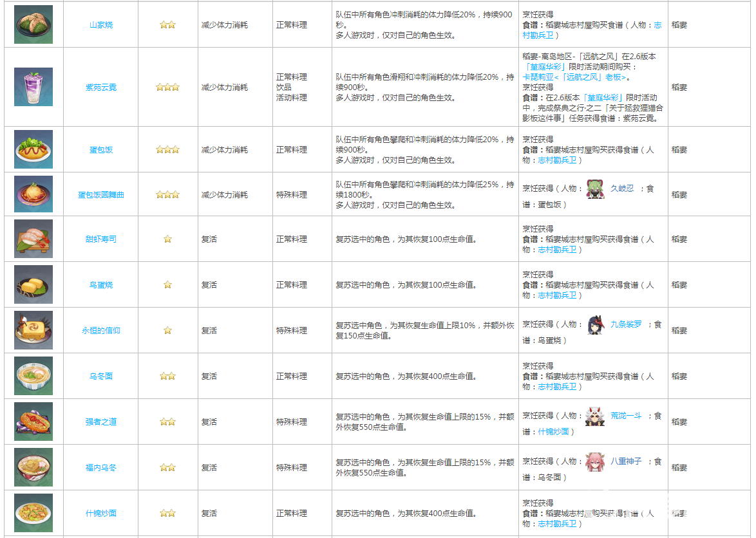756x538 pixels.
Task: Open 志村勘兵卫 link in the 乌冬面 row
Action: tap(558, 387)
